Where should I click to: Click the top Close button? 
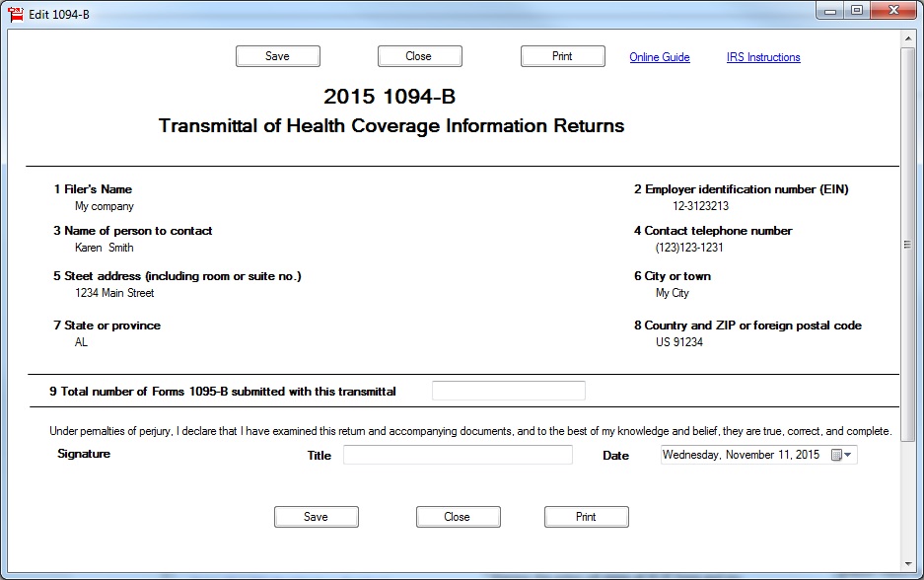(x=419, y=56)
